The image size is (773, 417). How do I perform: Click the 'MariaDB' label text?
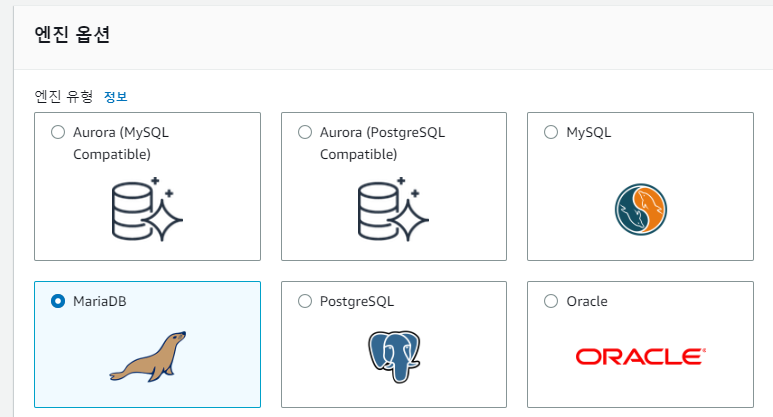pos(100,301)
